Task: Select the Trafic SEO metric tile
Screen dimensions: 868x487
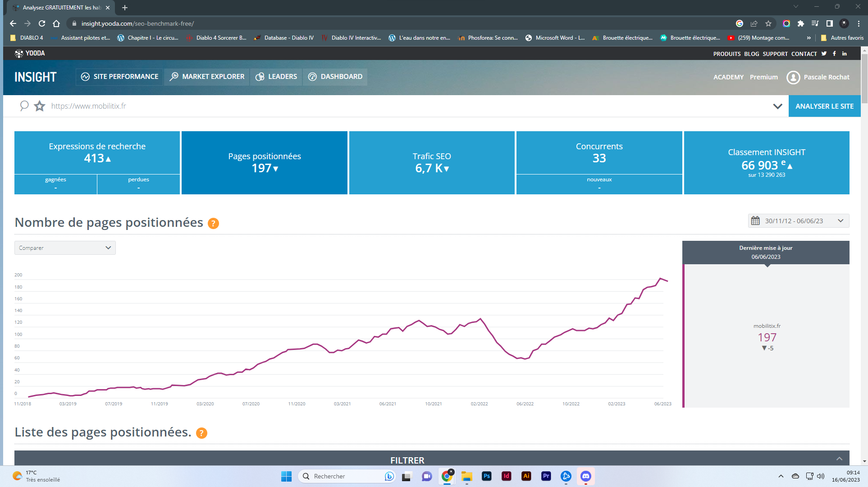Action: [x=431, y=163]
